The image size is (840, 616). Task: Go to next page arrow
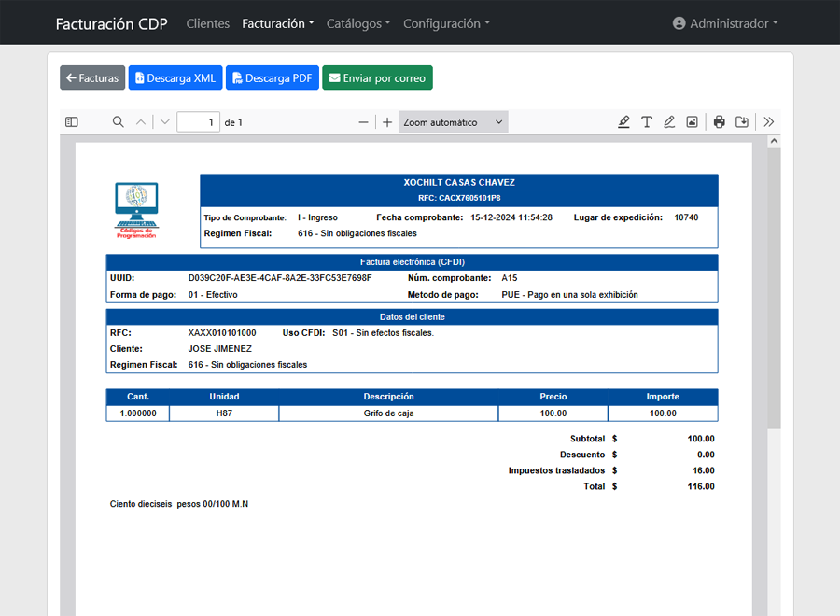click(165, 122)
